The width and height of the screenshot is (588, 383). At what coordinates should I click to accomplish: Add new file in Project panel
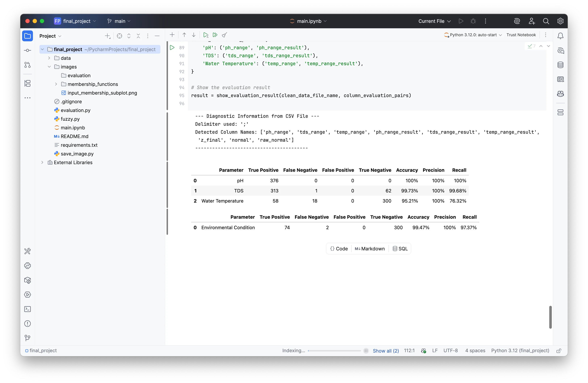tap(108, 36)
